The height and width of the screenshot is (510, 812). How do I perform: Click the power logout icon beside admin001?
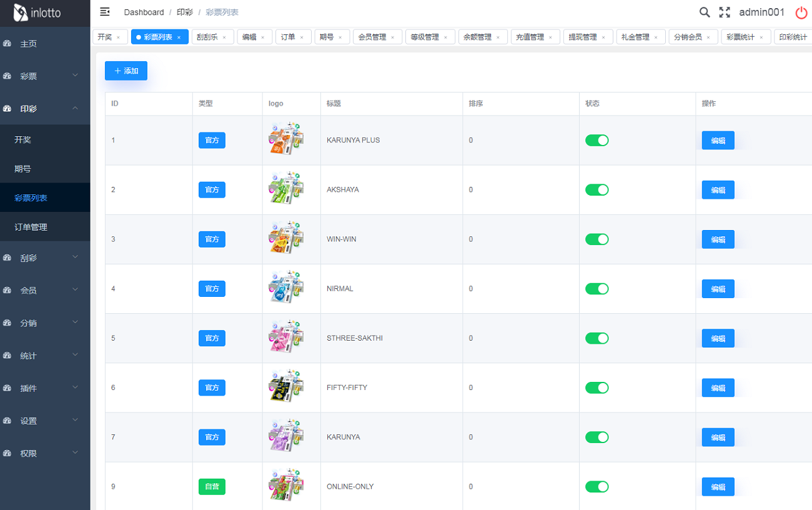[x=801, y=12]
